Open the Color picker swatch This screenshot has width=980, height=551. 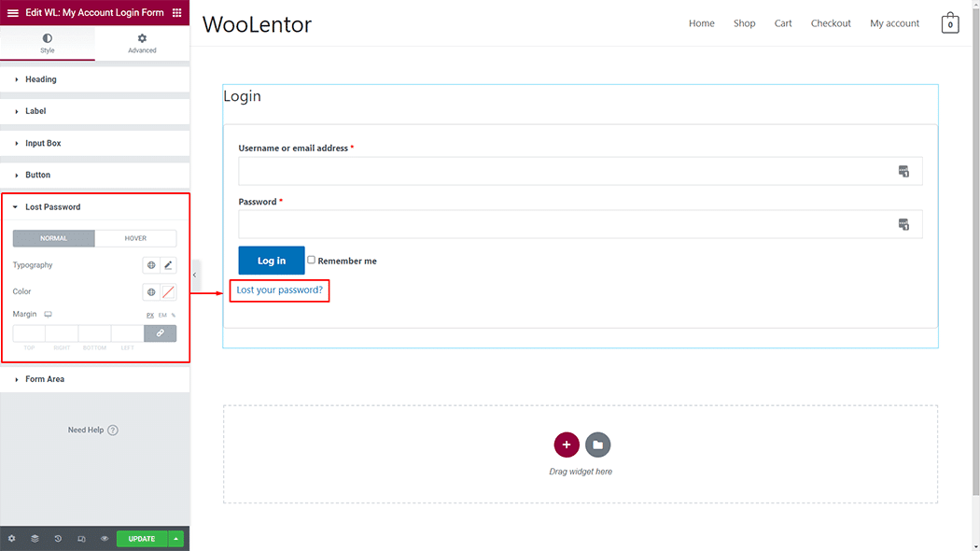(168, 292)
